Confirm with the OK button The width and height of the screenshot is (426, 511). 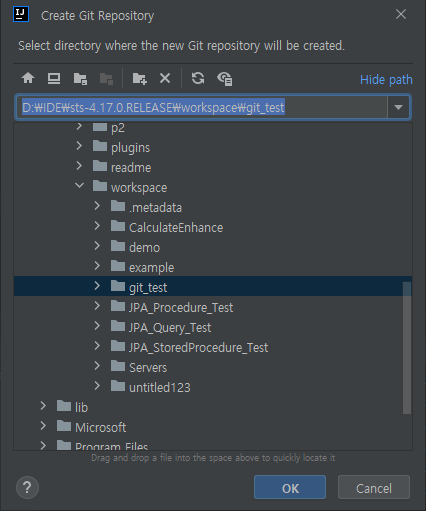(x=290, y=488)
